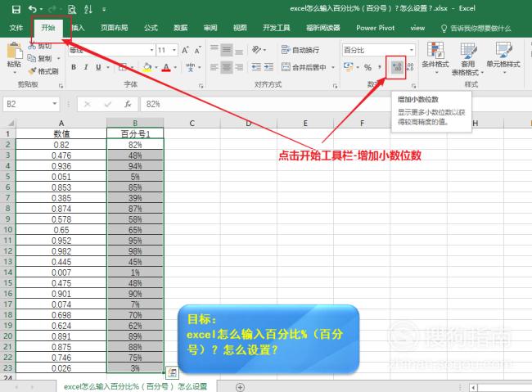Viewport: 532px width, 392px height.
Task: Switch to the 公式 Formulas tab
Action: pos(151,28)
